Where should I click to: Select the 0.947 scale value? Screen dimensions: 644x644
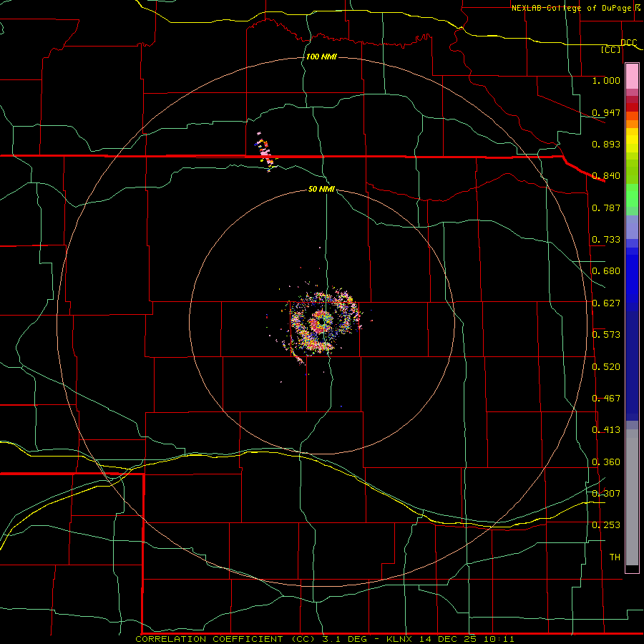point(606,112)
